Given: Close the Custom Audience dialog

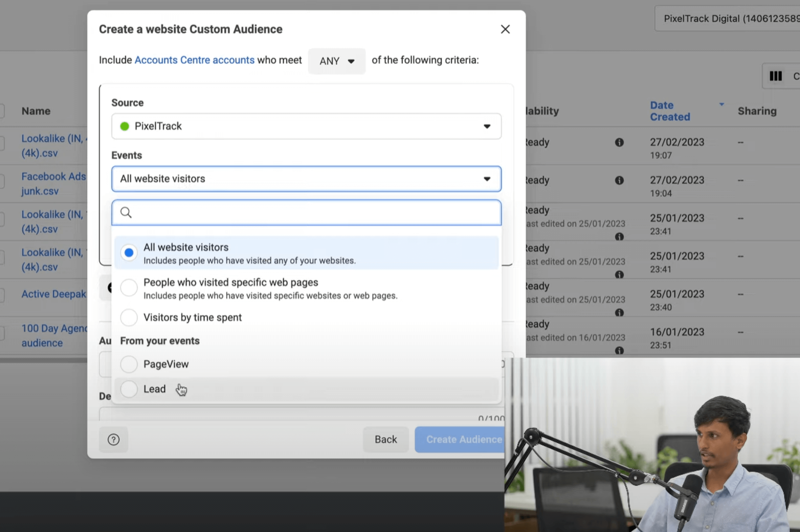Looking at the screenshot, I should point(505,29).
